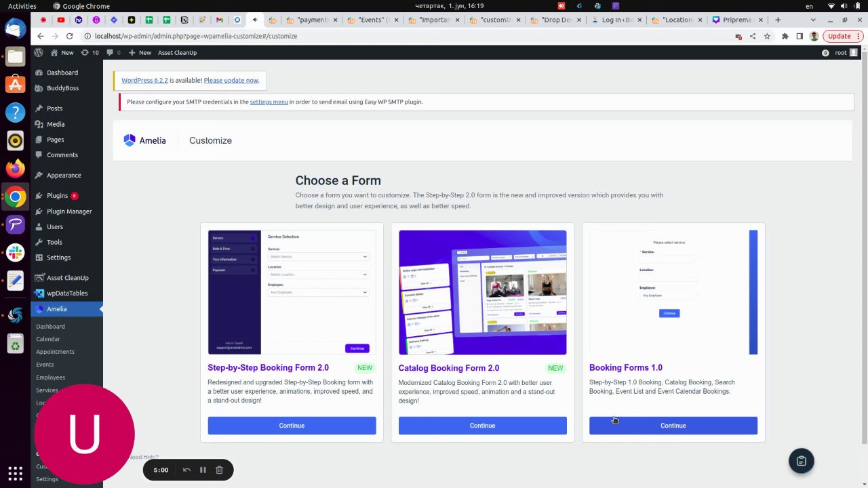This screenshot has width=868, height=488.
Task: Open the Files app in the dock
Action: click(15, 56)
